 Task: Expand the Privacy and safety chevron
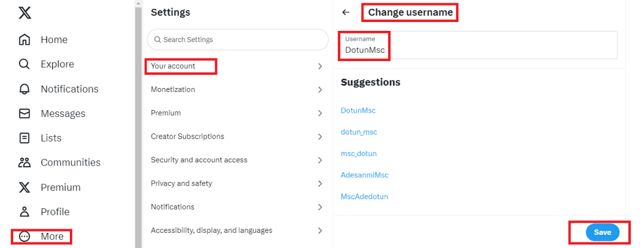(x=320, y=183)
